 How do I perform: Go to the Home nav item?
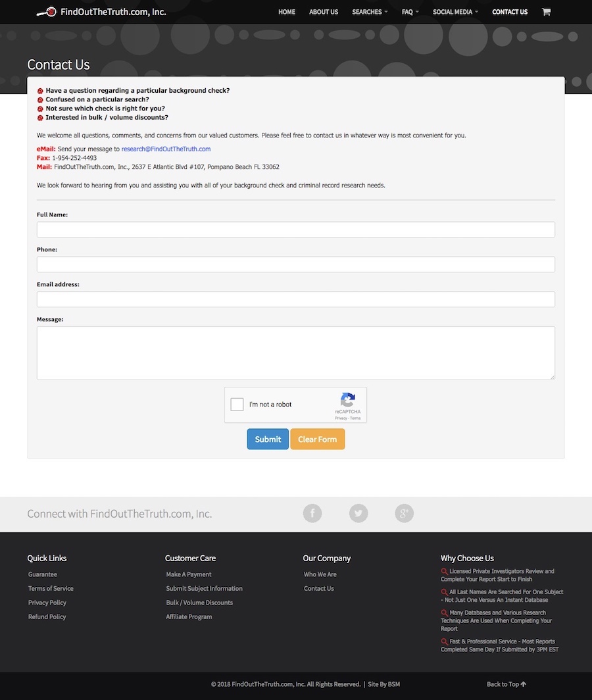(x=287, y=12)
